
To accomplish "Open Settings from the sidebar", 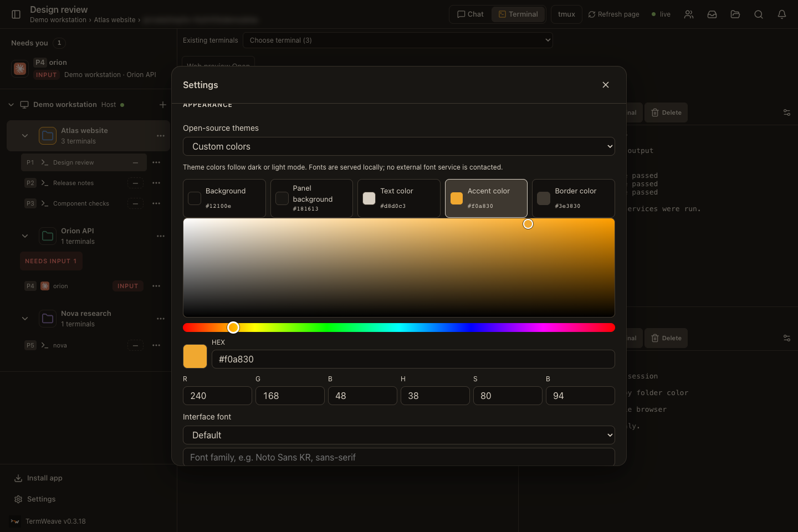I will pos(35,499).
